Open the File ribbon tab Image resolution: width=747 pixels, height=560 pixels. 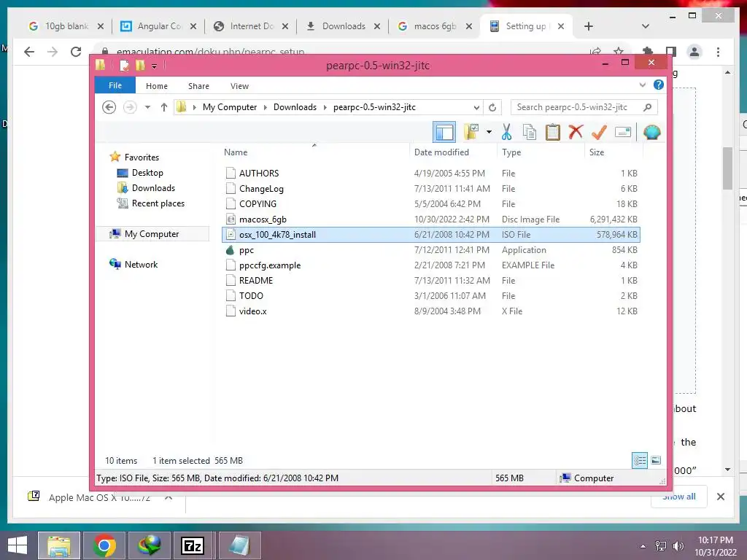[115, 85]
